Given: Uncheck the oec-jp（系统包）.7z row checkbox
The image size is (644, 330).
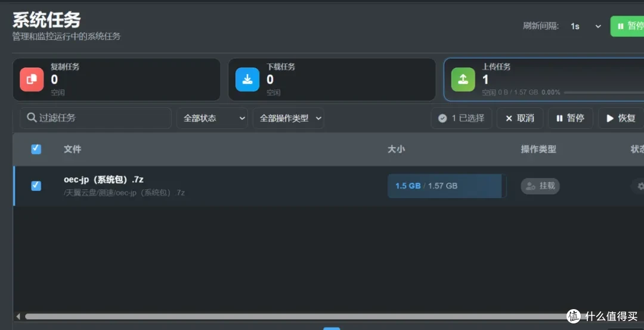Looking at the screenshot, I should click(x=36, y=186).
